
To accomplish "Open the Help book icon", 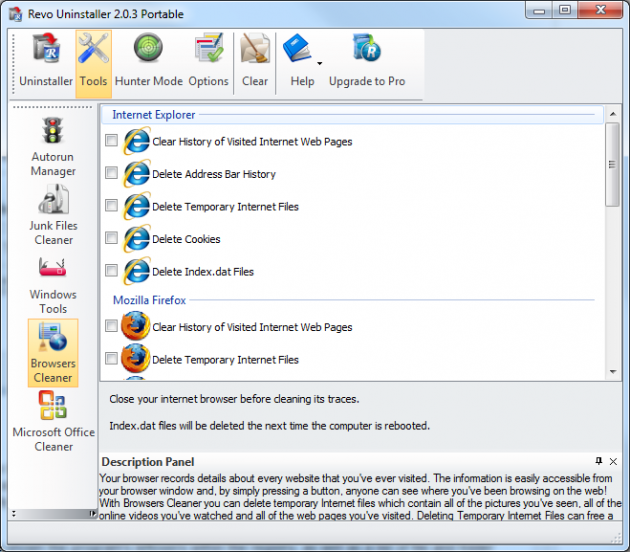I will (297, 47).
